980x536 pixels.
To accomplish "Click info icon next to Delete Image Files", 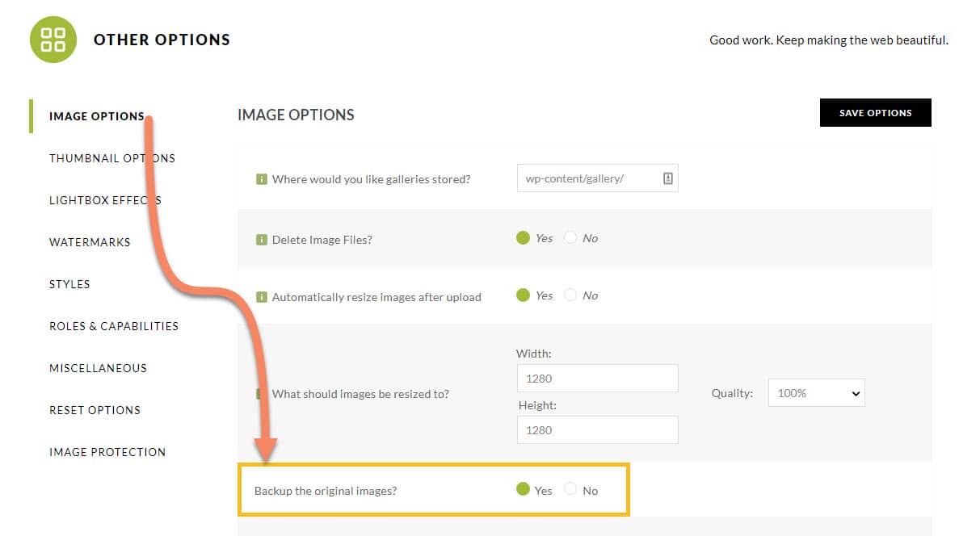I will [261, 240].
